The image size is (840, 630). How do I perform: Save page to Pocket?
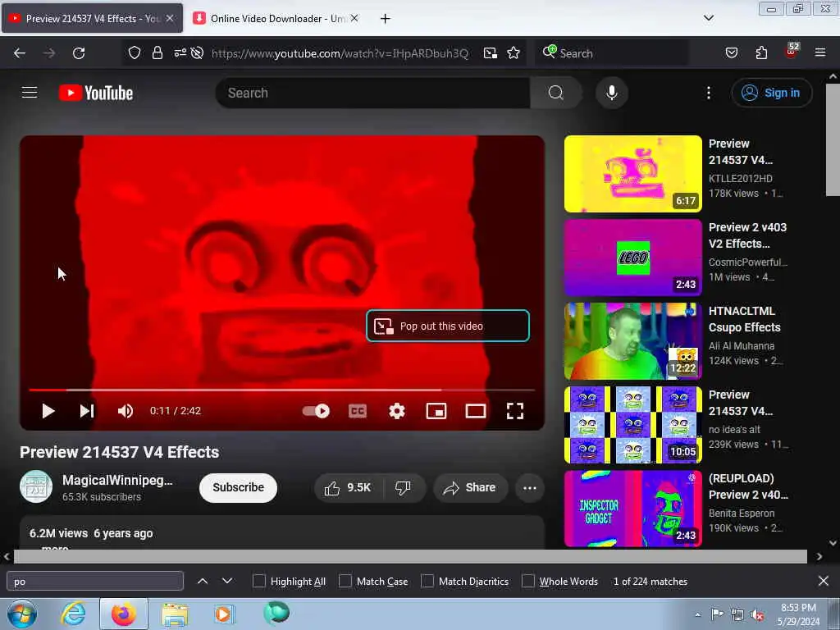(x=731, y=52)
